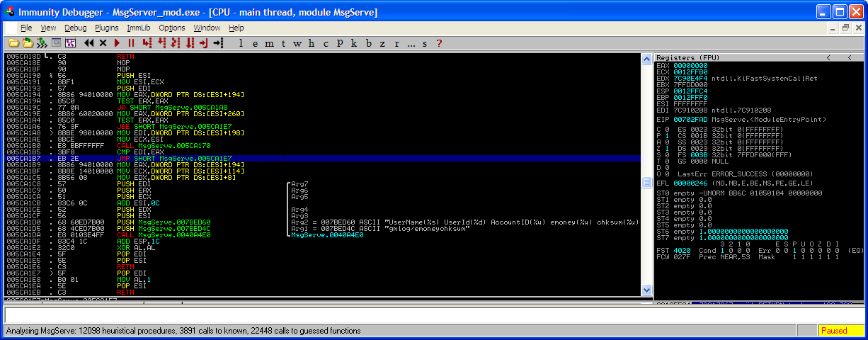
Task: Show patches via 'P' toolbar button
Action: (x=341, y=43)
